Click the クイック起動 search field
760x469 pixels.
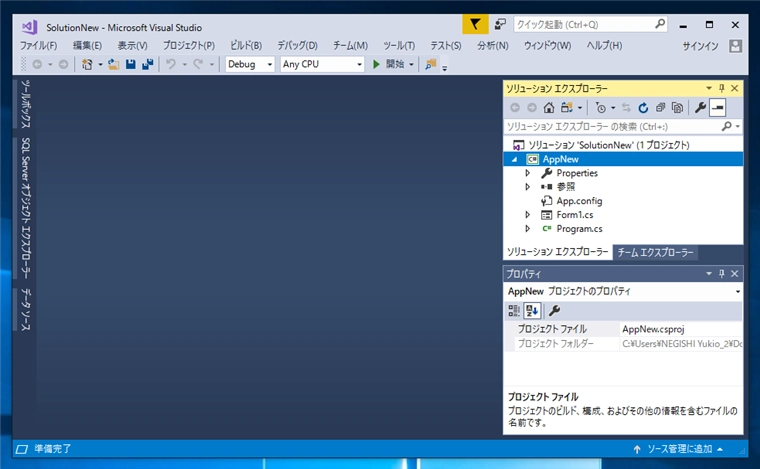[590, 24]
